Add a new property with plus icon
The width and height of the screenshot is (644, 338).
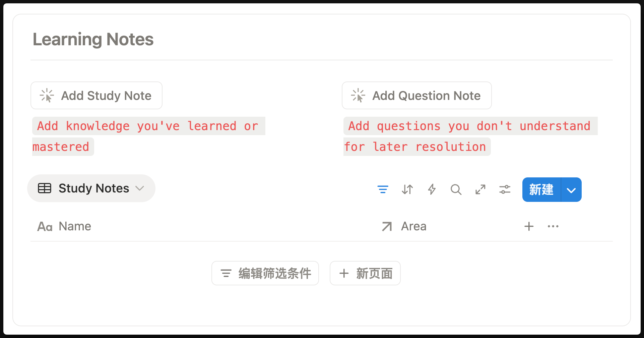(x=529, y=226)
